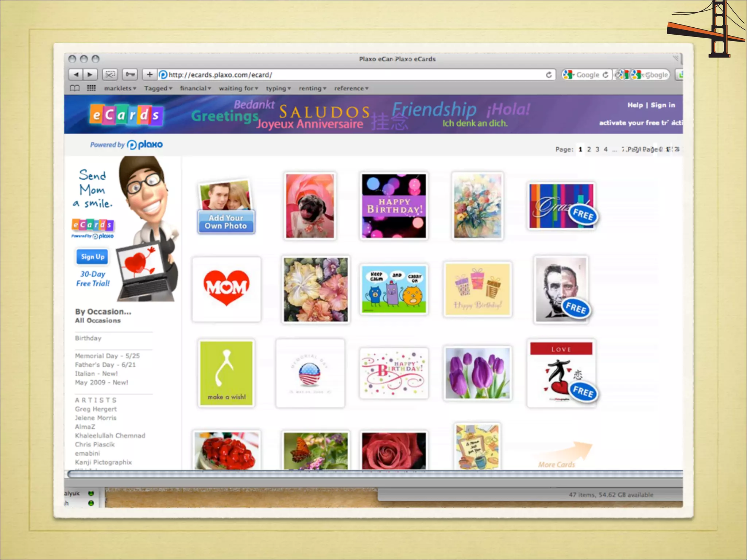Click the horizontal scrollbar at window bottom
This screenshot has height=560, width=747.
[x=375, y=474]
